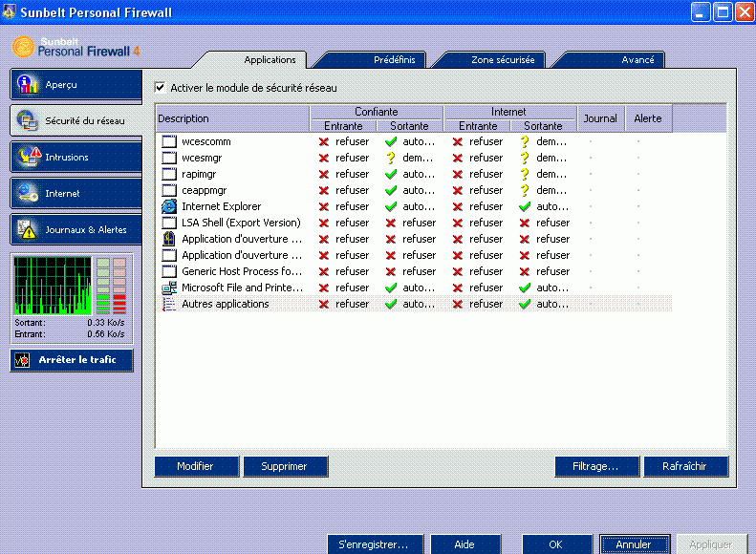The width and height of the screenshot is (756, 554).
Task: Select the 'wcescomm' row name
Action: coord(206,141)
